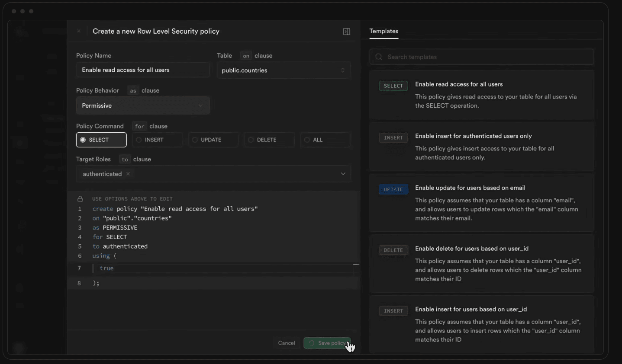Click the Policy Name input field

click(143, 70)
